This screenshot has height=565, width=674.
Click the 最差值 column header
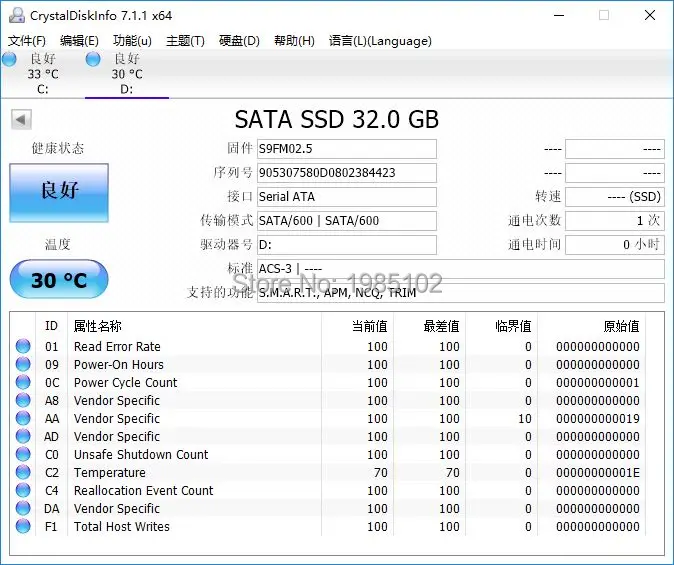click(441, 326)
